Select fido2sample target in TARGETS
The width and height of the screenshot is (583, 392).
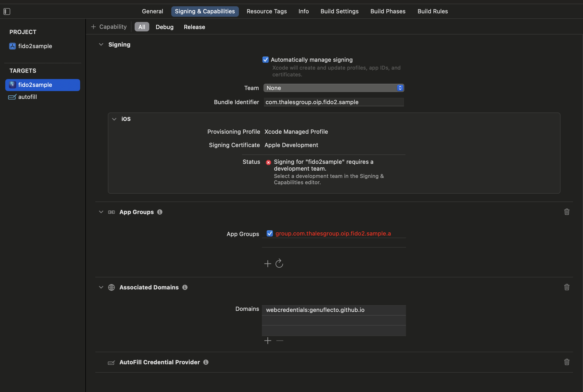click(x=43, y=85)
